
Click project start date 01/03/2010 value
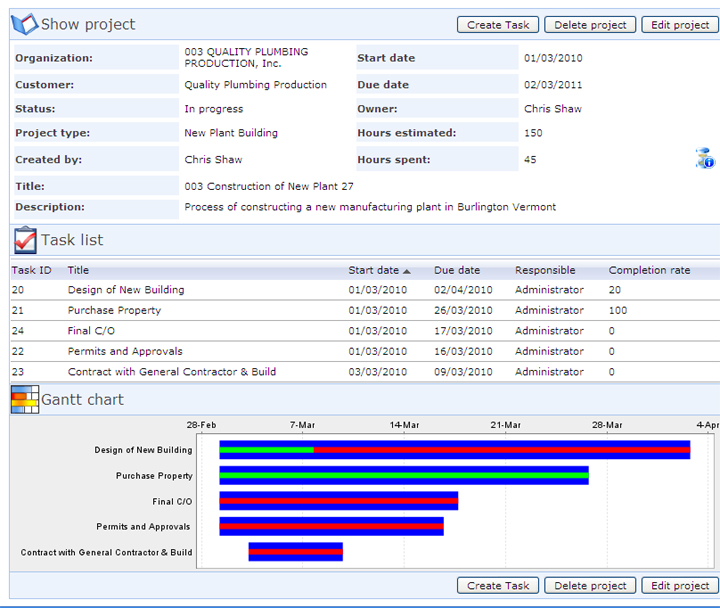click(x=553, y=58)
